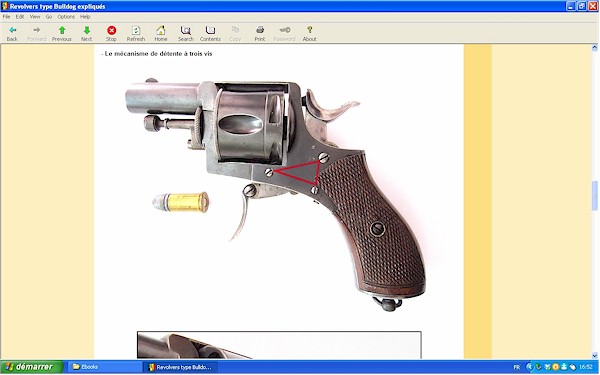Image resolution: width=600 pixels, height=375 pixels.
Task: Click the vertical scrollbar thumb
Action: (x=595, y=196)
